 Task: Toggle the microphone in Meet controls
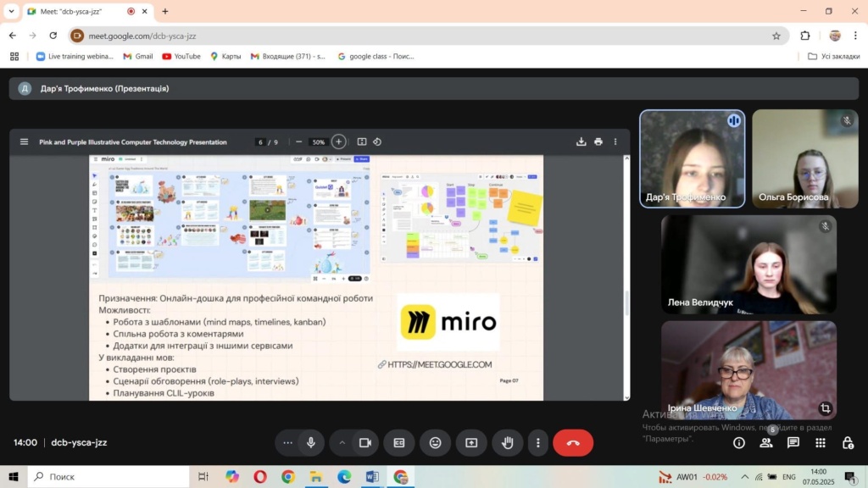point(311,442)
